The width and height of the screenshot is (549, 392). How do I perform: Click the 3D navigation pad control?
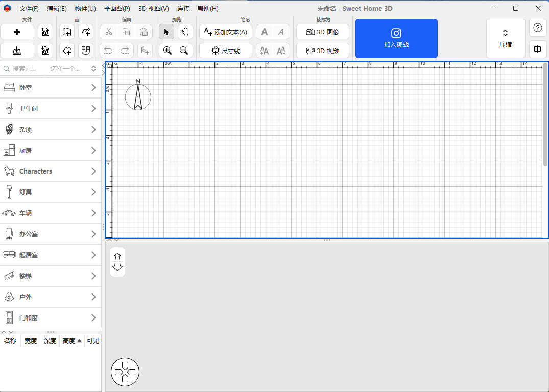(125, 372)
